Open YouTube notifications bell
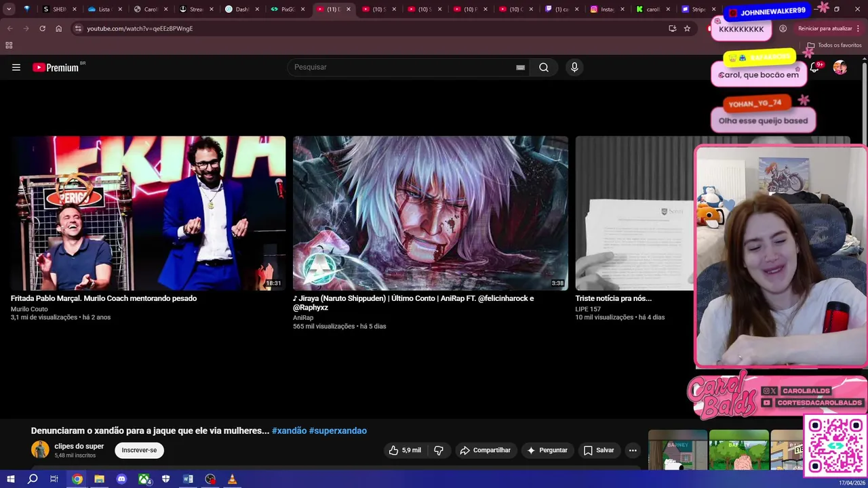Screen dimensions: 868x488 point(814,67)
